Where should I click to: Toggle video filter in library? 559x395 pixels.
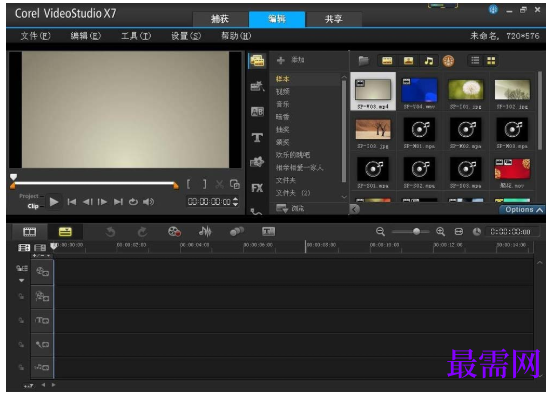point(387,61)
